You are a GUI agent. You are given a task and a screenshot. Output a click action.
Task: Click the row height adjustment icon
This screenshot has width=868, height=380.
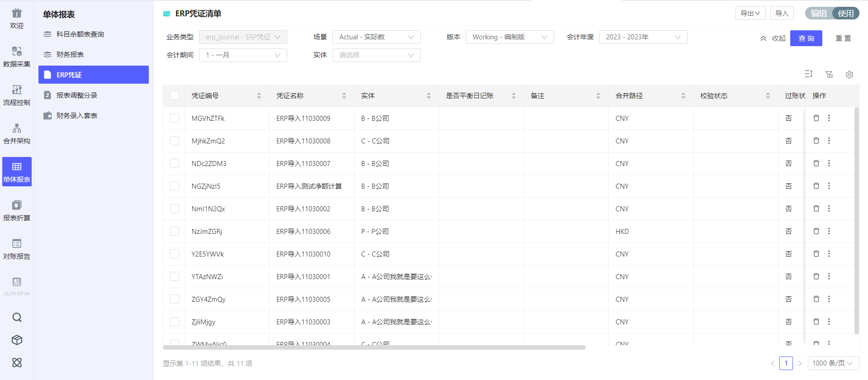pos(808,74)
